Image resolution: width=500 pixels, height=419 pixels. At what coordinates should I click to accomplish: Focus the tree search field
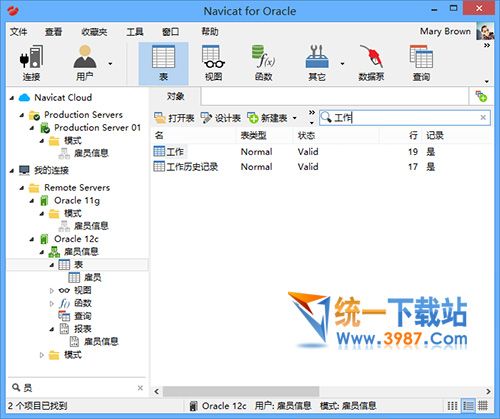[x=78, y=388]
